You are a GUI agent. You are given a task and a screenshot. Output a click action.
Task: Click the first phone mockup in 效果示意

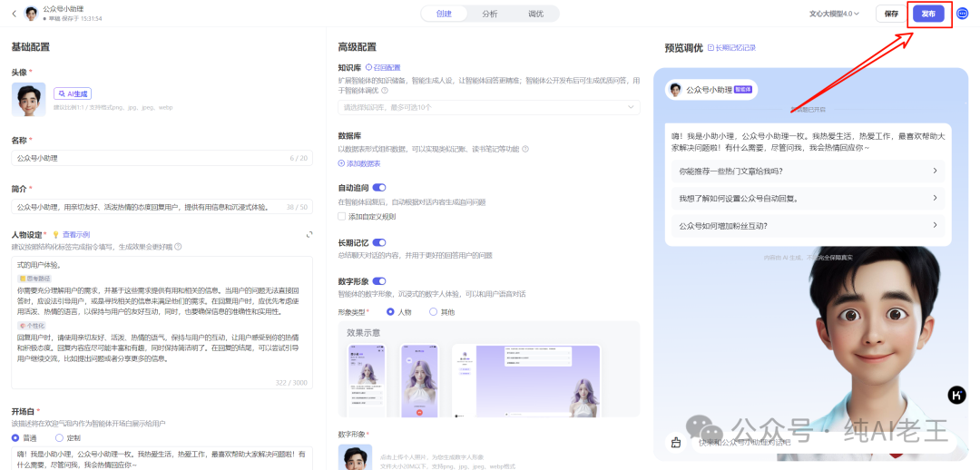(x=367, y=380)
